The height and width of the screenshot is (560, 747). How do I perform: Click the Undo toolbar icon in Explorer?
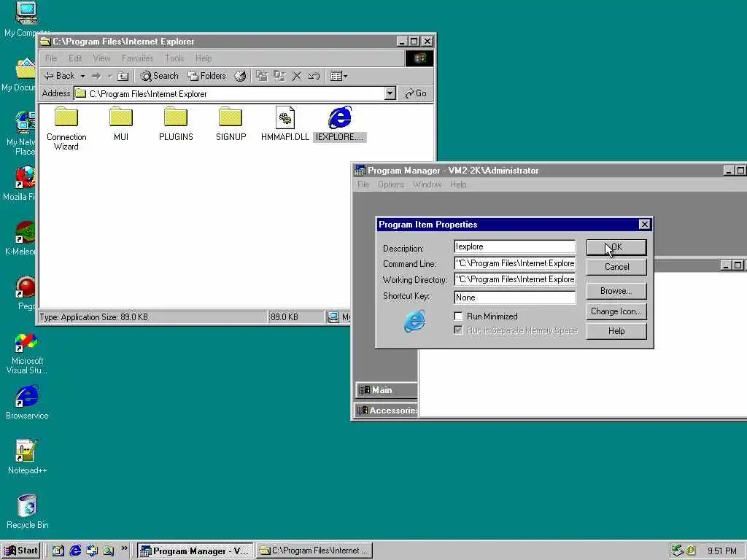(x=314, y=76)
